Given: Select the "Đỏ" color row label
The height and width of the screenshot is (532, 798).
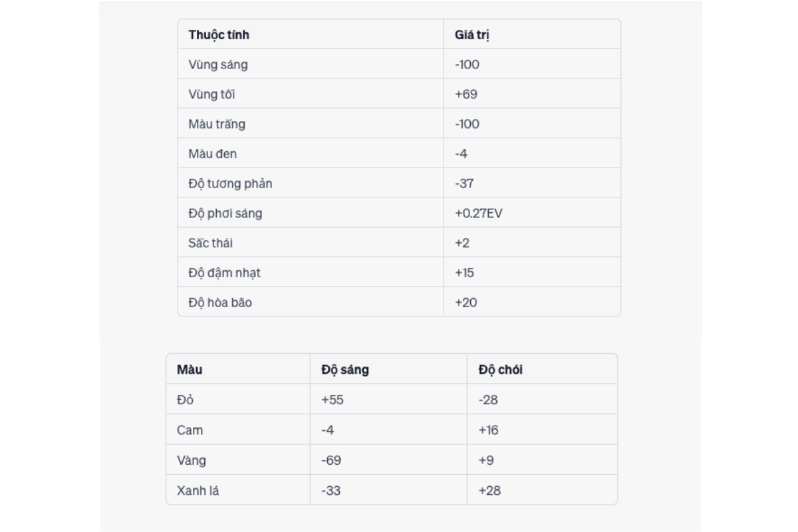Looking at the screenshot, I should click(185, 400).
